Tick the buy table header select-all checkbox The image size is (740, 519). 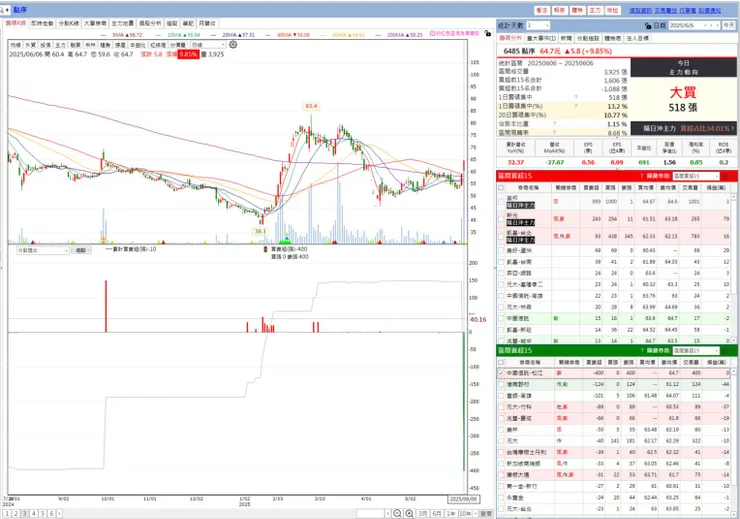(501, 188)
